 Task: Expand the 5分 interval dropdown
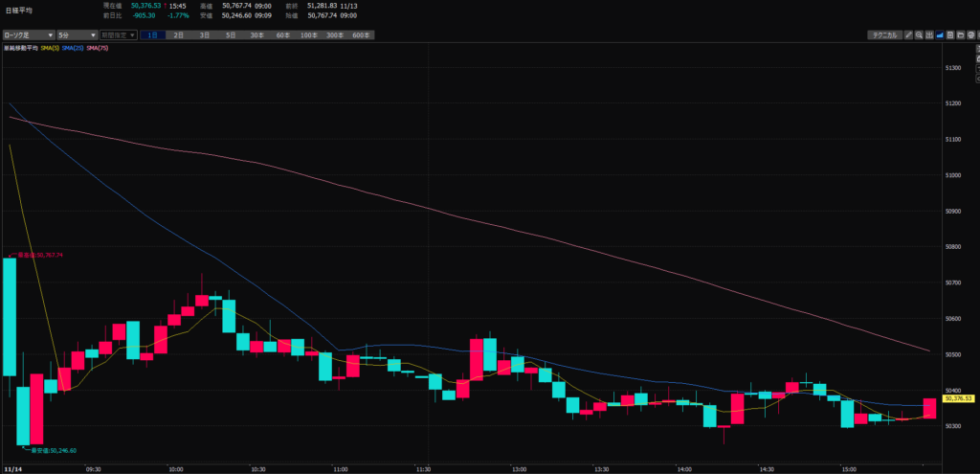tap(77, 35)
